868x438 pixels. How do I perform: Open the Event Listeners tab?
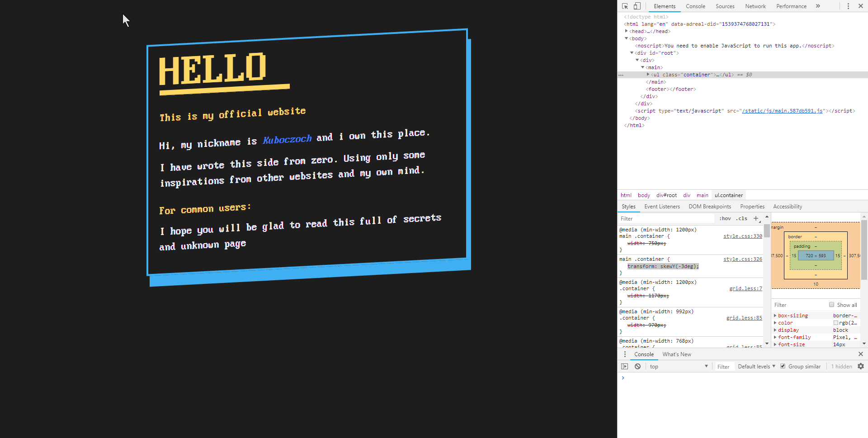point(662,207)
